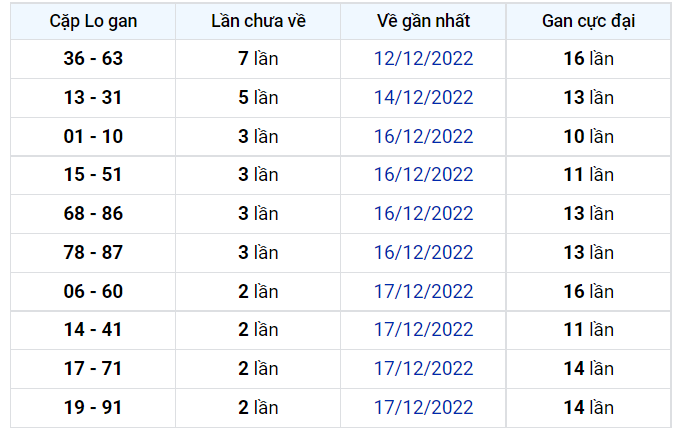
Task: Click the Về gần nhất column header
Action: [x=423, y=21]
